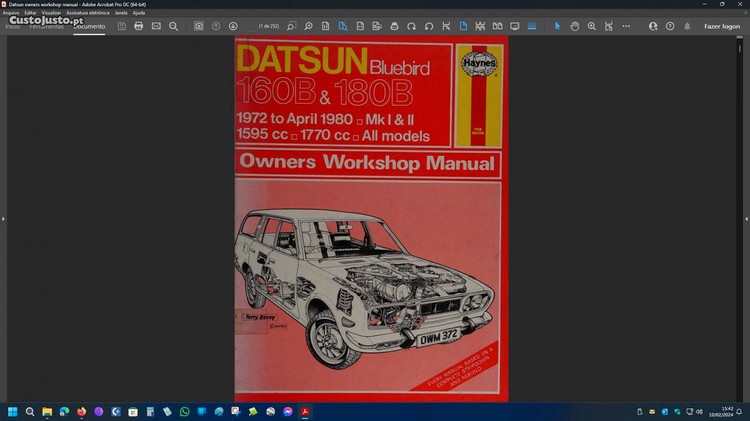Viewport: 750px width, 421px height.
Task: Toggle single page view mode
Action: click(463, 26)
